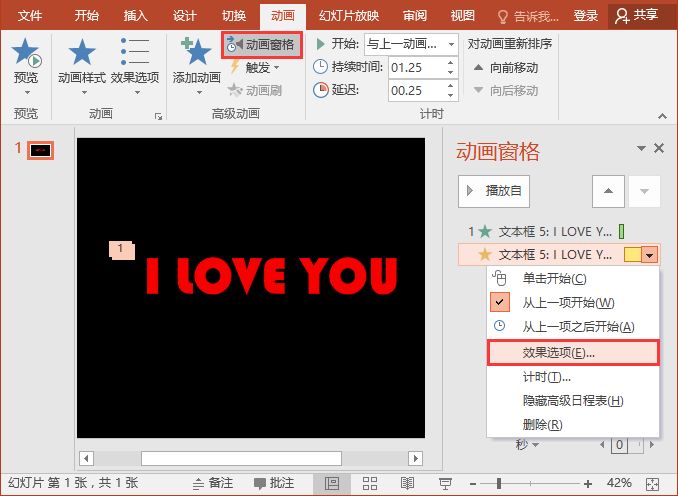678x496 pixels.
Task: Click the slide's horizontal scrollbar thumb
Action: tap(241, 458)
